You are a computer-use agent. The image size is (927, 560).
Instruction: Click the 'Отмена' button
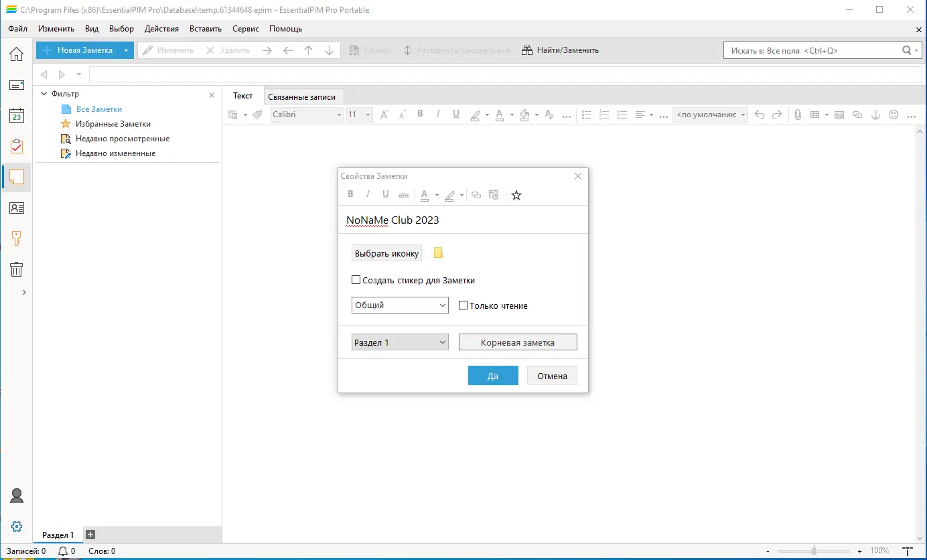click(552, 376)
